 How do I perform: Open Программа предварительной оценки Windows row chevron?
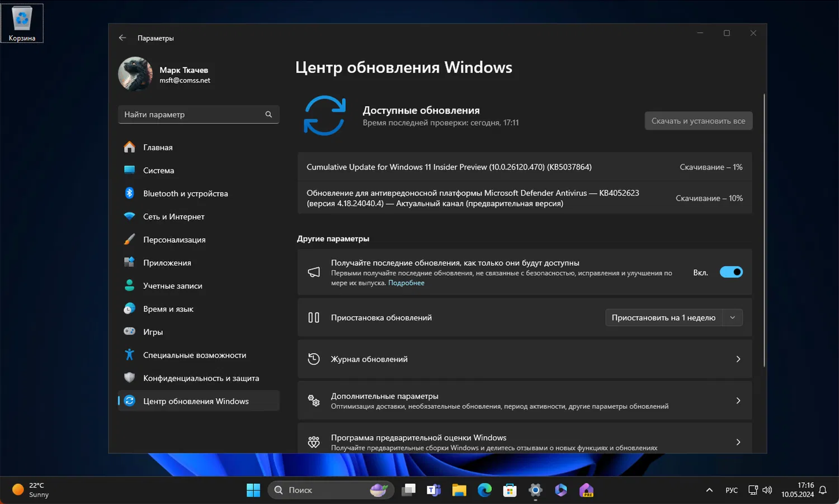pos(738,442)
